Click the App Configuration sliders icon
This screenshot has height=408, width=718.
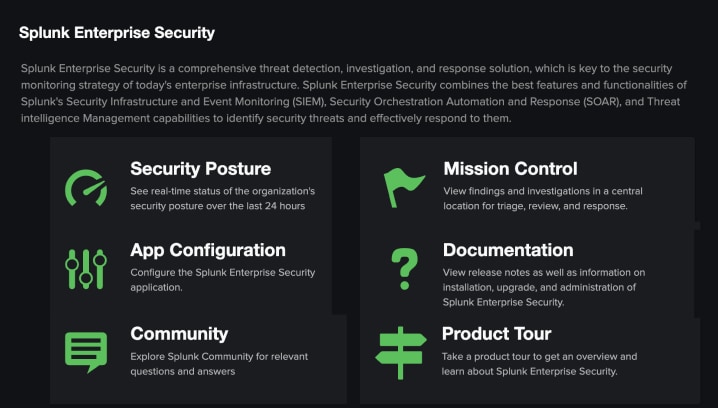pos(86,268)
